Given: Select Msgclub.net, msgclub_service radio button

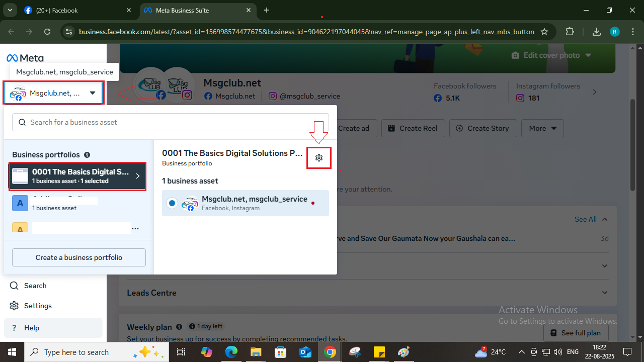Looking at the screenshot, I should point(172,203).
